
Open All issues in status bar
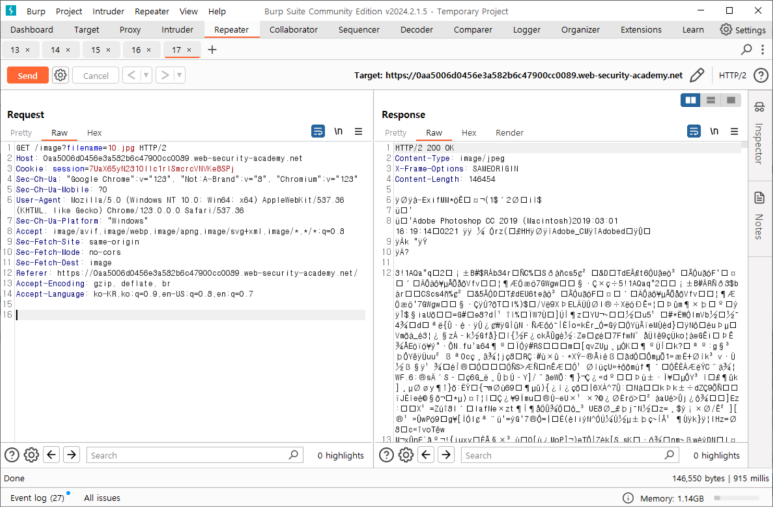pos(102,498)
